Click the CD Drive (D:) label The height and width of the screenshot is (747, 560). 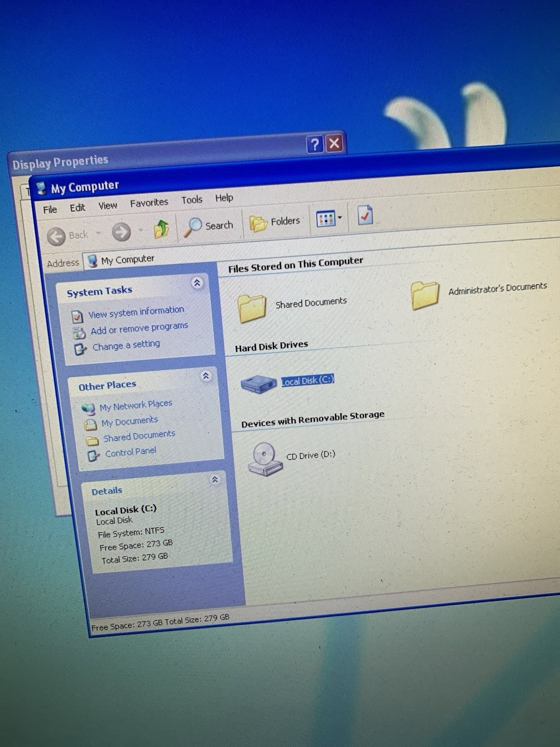311,455
